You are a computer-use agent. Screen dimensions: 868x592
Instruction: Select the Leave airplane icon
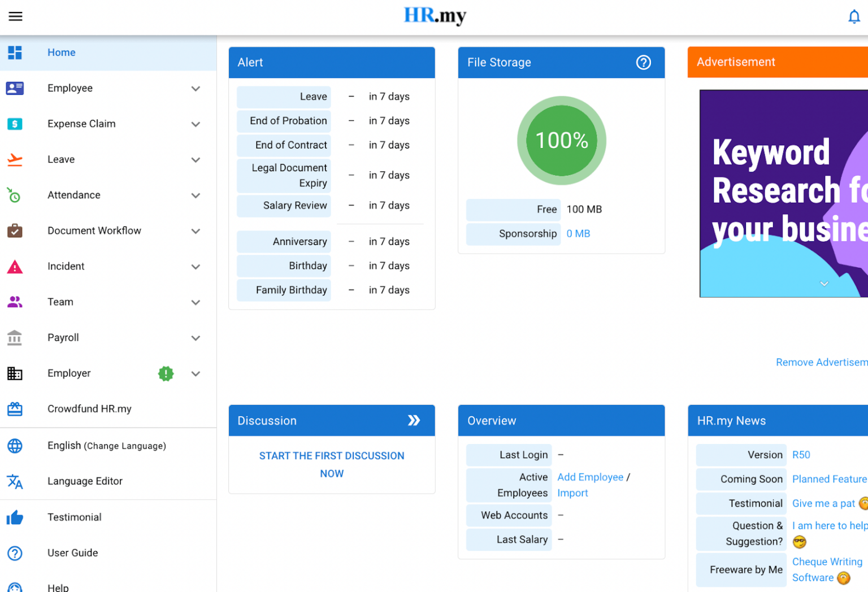coord(15,159)
